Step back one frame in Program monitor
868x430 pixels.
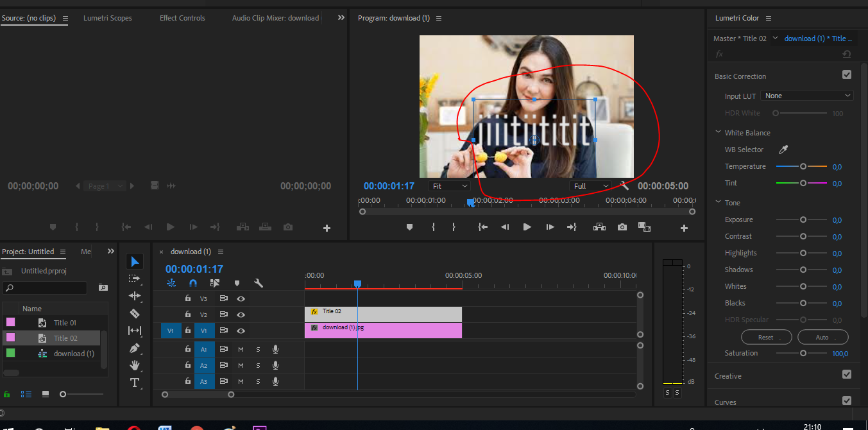point(505,227)
